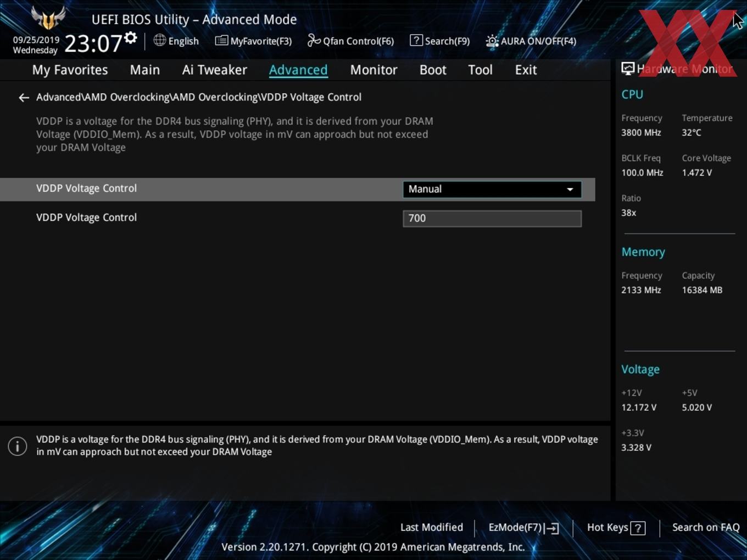Open the Tool tab
Screen dimensions: 747x560
click(480, 70)
